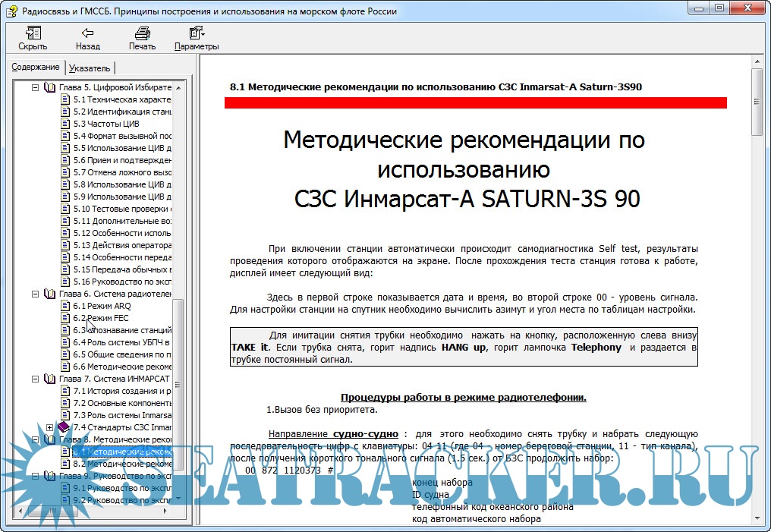Click the closed purple book icon of 7.4
The image size is (771, 532).
pyautogui.click(x=64, y=427)
